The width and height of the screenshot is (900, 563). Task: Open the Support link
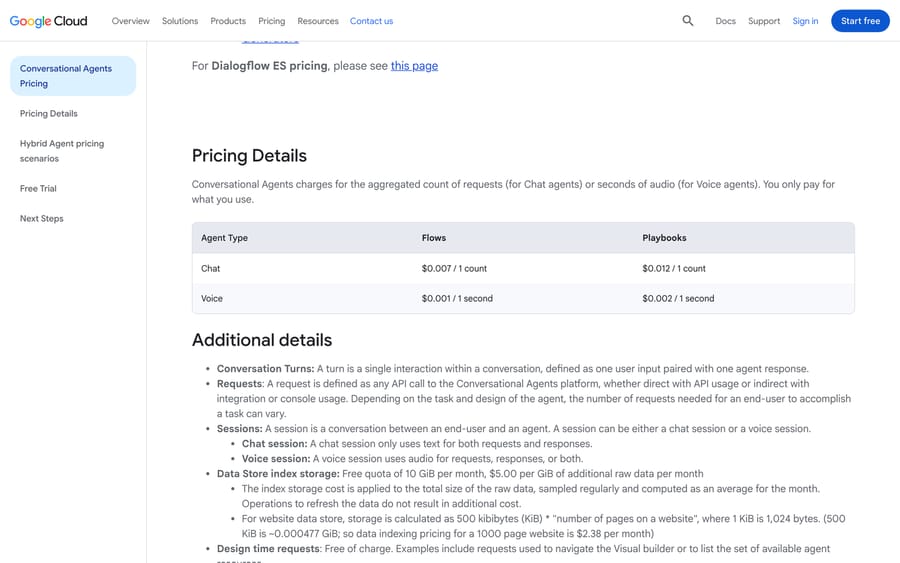point(764,21)
